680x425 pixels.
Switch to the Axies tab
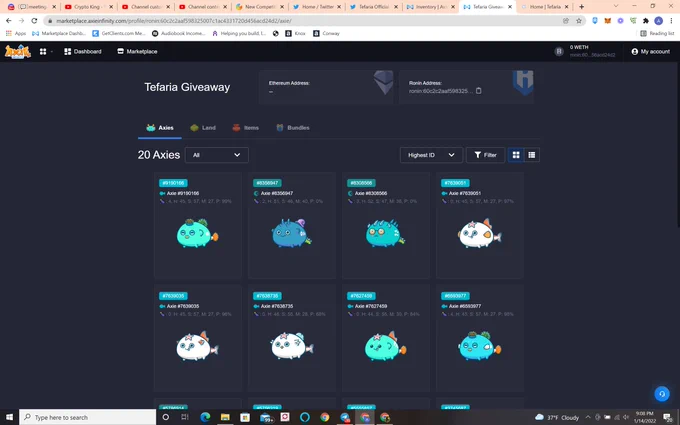click(160, 128)
